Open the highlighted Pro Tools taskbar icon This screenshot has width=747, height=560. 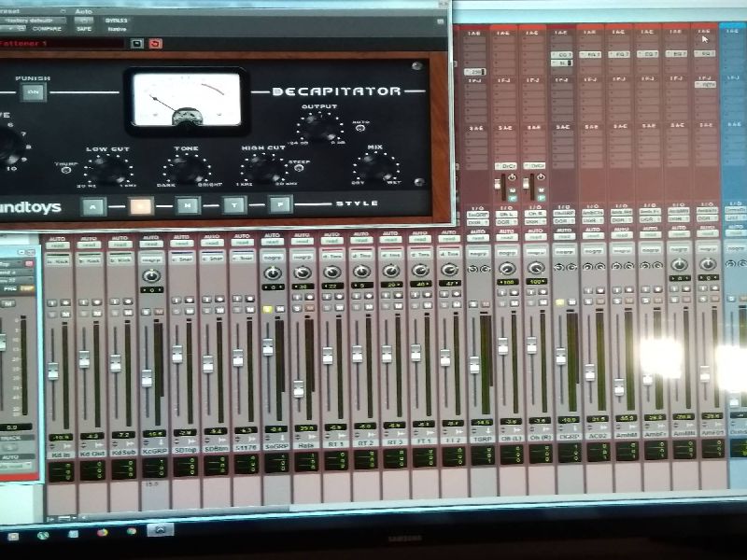(160, 529)
